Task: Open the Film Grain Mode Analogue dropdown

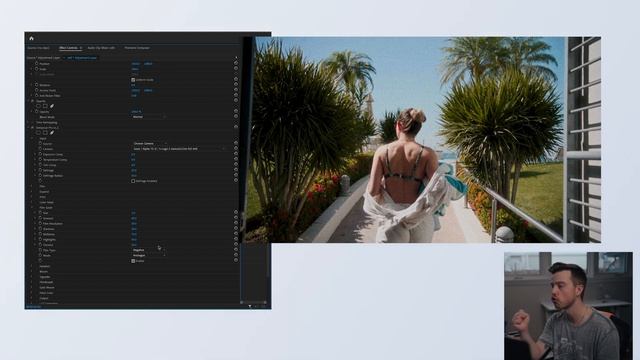Action: [149, 256]
